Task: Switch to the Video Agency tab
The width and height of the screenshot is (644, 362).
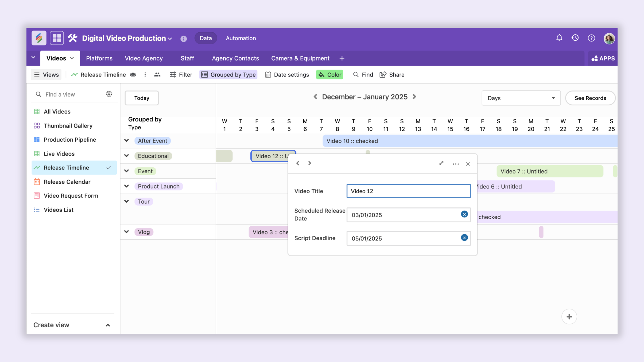Action: (x=144, y=58)
